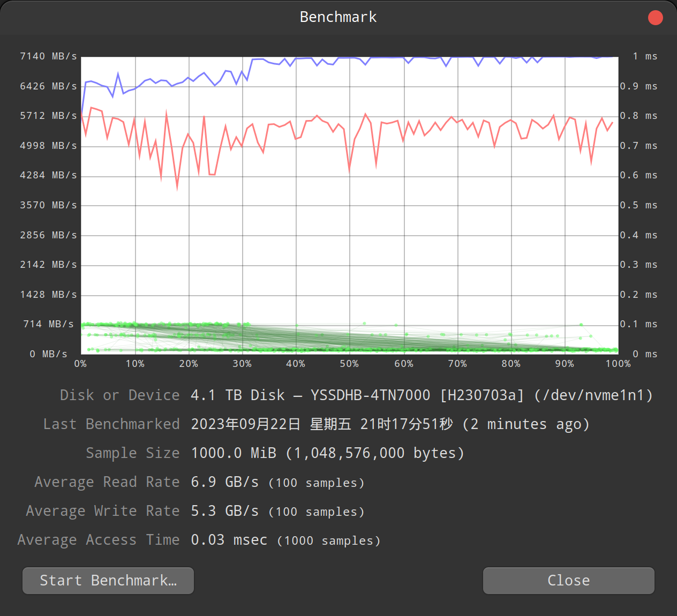This screenshot has height=616, width=677.
Task: Click the 'Last Benchmarked' label
Action: 111,424
